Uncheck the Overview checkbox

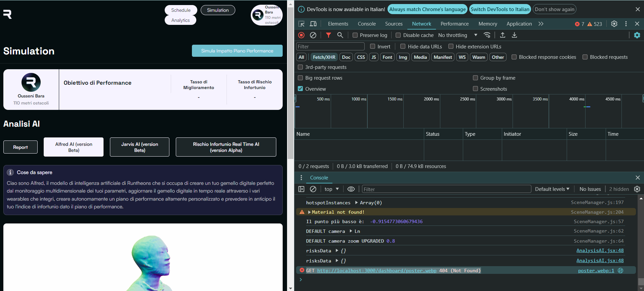click(300, 89)
